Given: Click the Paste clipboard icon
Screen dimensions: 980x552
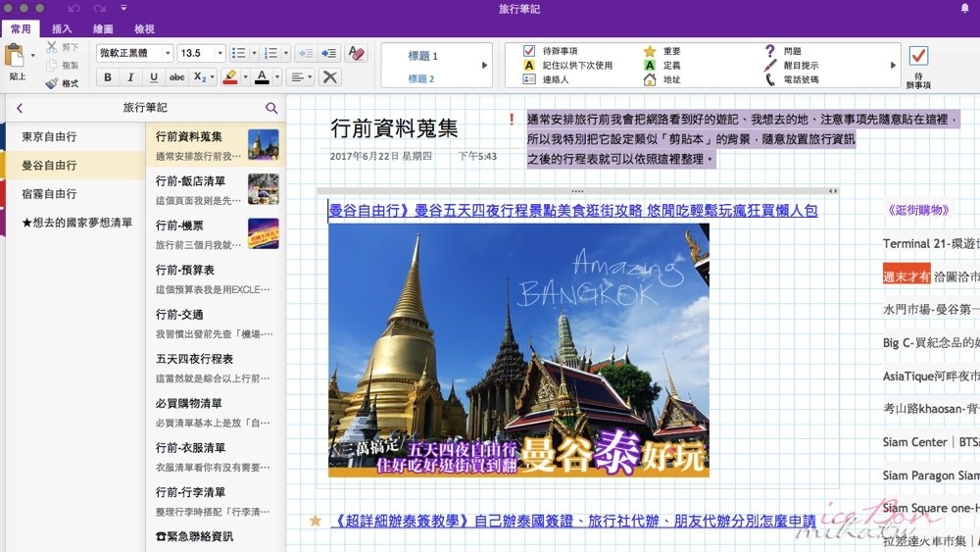Looking at the screenshot, I should click(x=15, y=55).
